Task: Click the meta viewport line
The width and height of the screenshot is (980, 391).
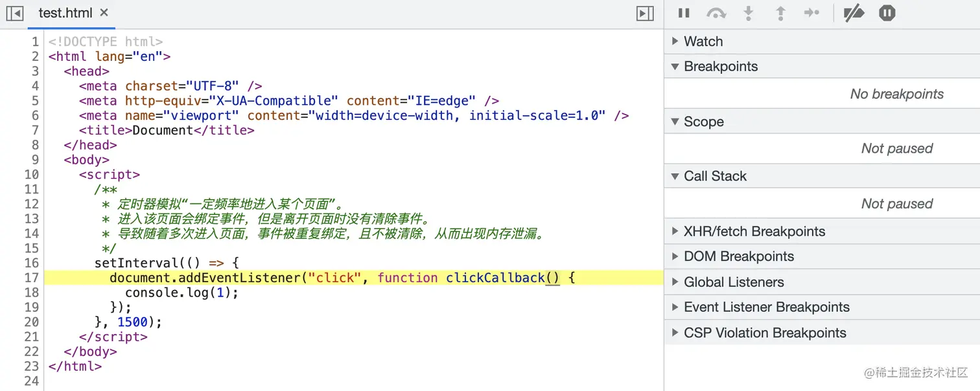Action: pyautogui.click(x=354, y=115)
